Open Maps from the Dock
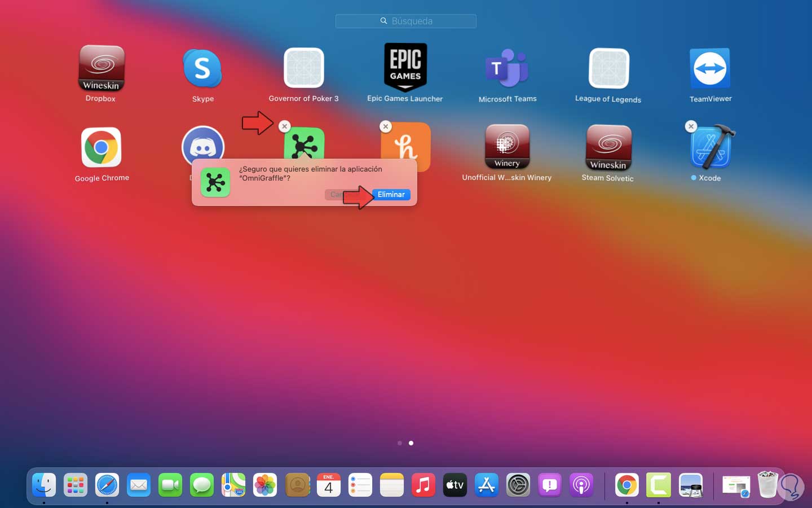812x508 pixels. click(x=233, y=485)
